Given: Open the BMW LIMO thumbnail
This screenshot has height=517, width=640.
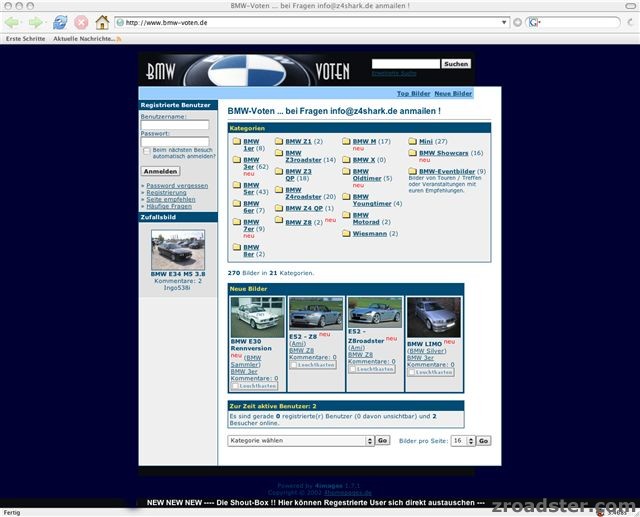Looking at the screenshot, I should click(434, 317).
